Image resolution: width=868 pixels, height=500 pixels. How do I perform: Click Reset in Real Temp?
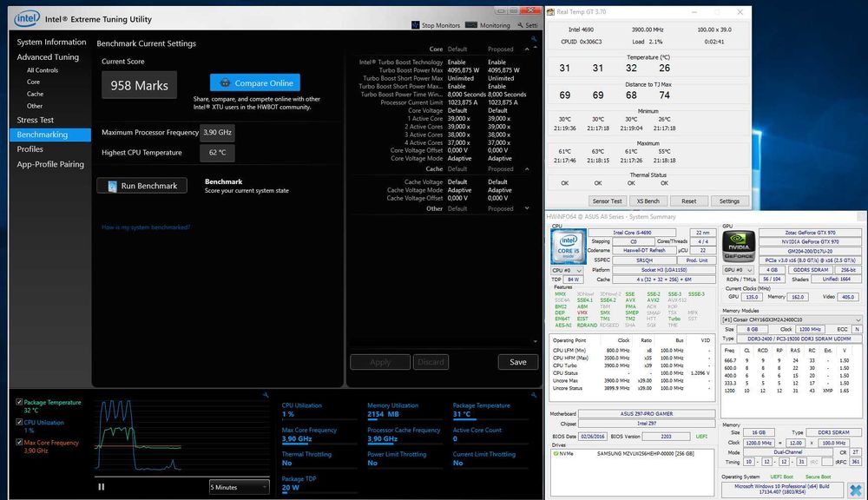(x=688, y=201)
